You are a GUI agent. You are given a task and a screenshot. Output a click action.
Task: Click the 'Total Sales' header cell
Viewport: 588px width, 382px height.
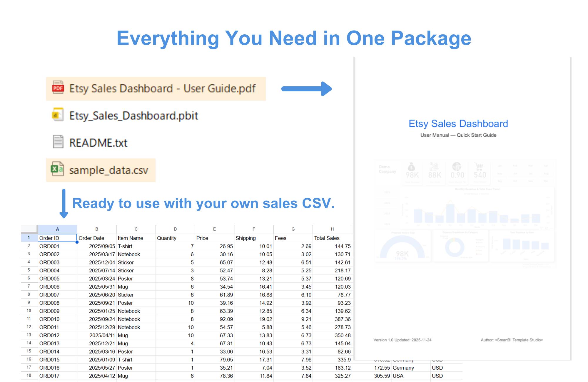point(332,238)
